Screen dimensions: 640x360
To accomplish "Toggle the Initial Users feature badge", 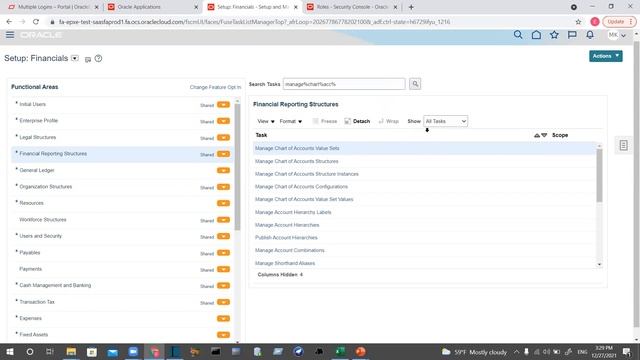I will [x=223, y=104].
